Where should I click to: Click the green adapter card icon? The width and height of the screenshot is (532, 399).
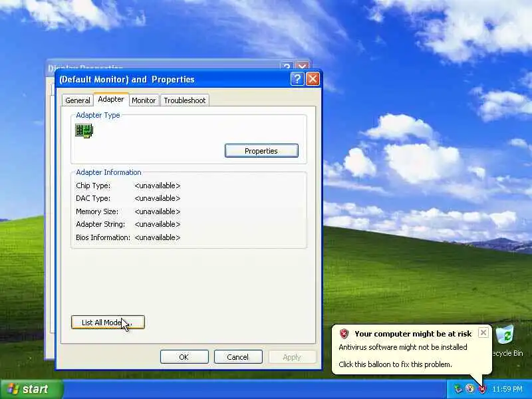(84, 130)
